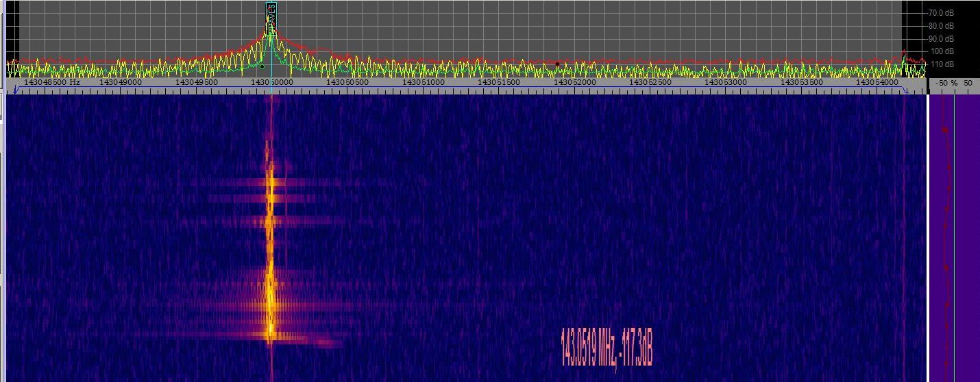980x382 pixels.
Task: Click the 143053000 frequency axis label
Action: tap(726, 82)
